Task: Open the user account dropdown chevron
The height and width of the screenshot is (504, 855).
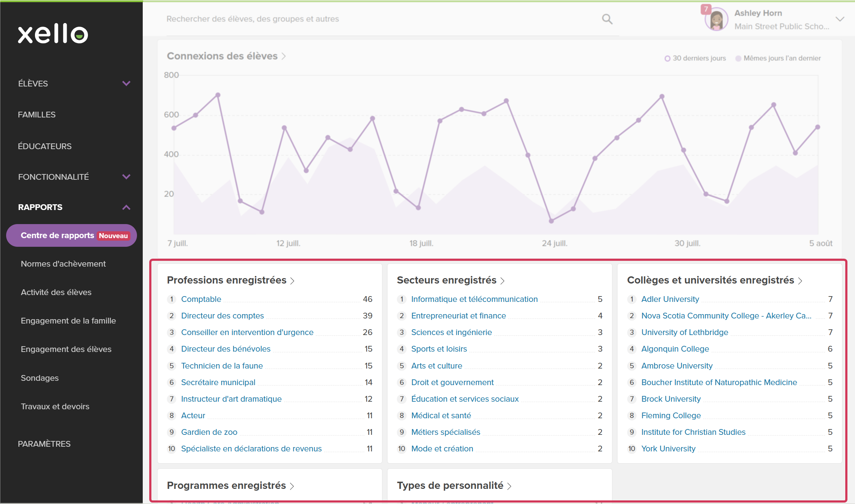Action: click(x=840, y=19)
